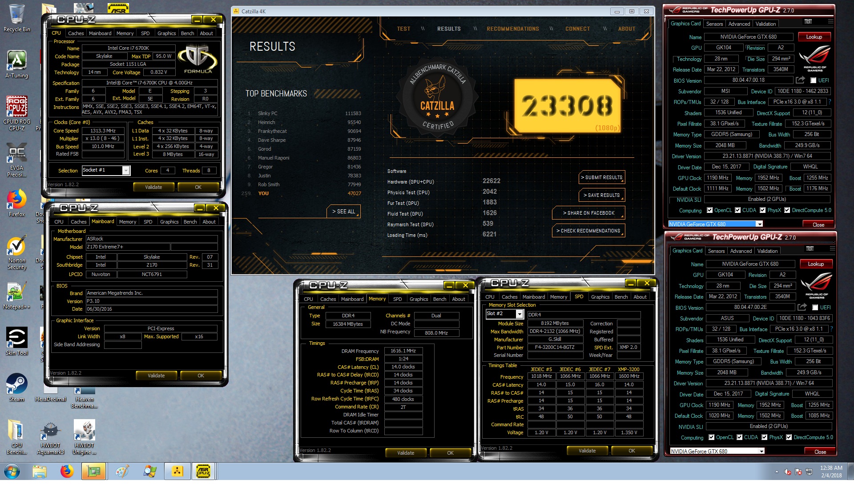Click SUBMIT RESULTS in Catzilla

(x=602, y=177)
